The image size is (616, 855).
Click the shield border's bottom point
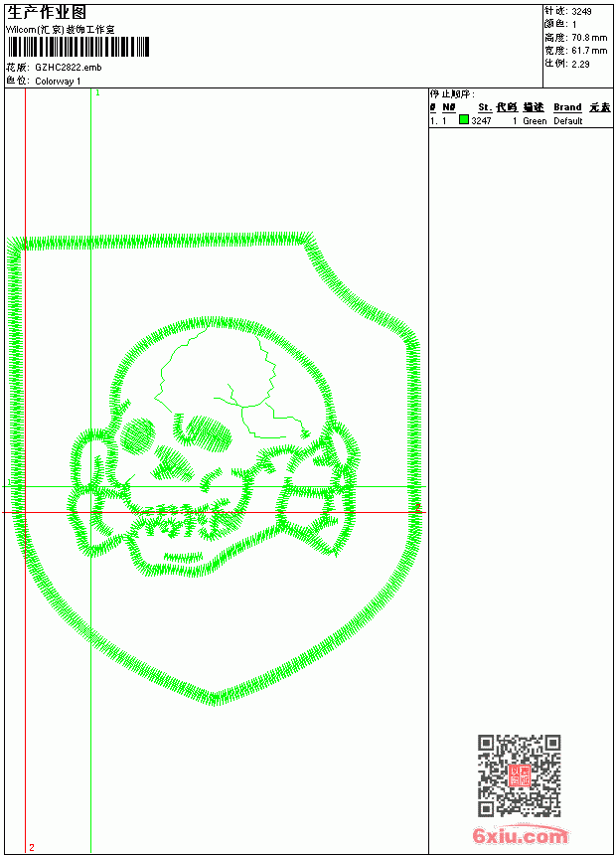coord(215,698)
